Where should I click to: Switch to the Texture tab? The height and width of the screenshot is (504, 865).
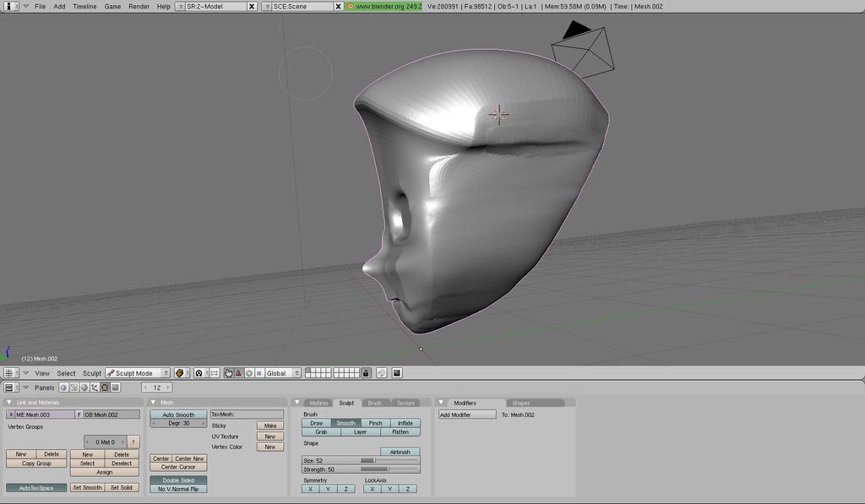pyautogui.click(x=405, y=403)
